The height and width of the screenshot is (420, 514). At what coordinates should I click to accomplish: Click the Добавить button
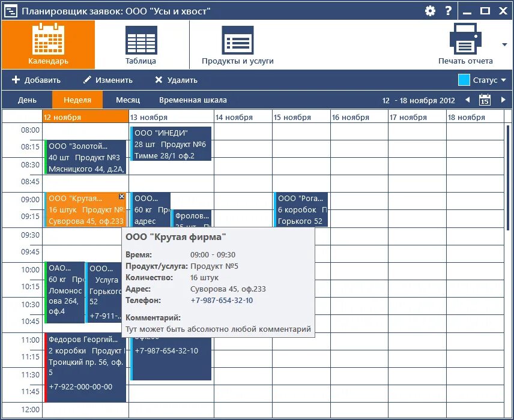click(36, 80)
